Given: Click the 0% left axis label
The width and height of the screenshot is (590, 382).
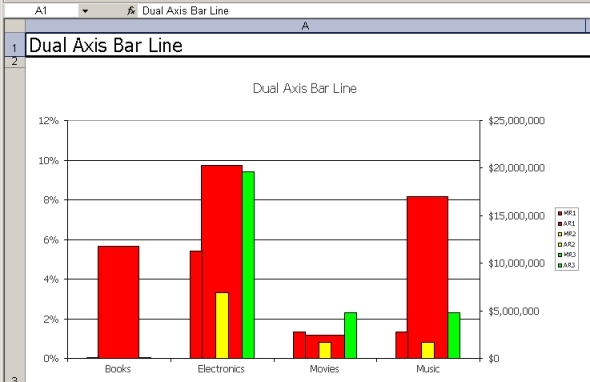Looking at the screenshot, I should click(51, 359).
